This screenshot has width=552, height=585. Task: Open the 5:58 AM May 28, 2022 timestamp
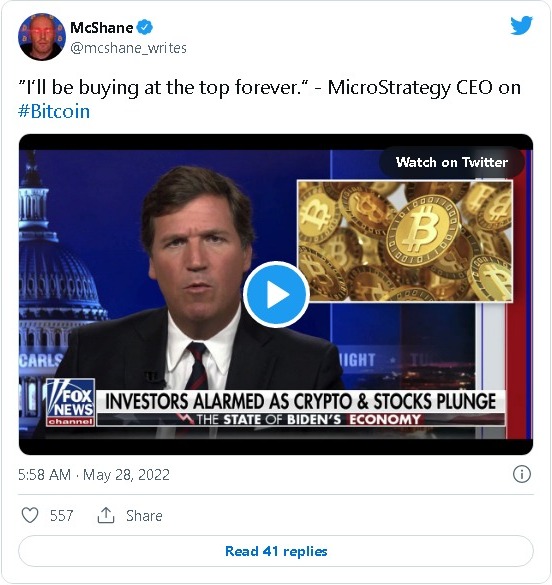coord(94,475)
